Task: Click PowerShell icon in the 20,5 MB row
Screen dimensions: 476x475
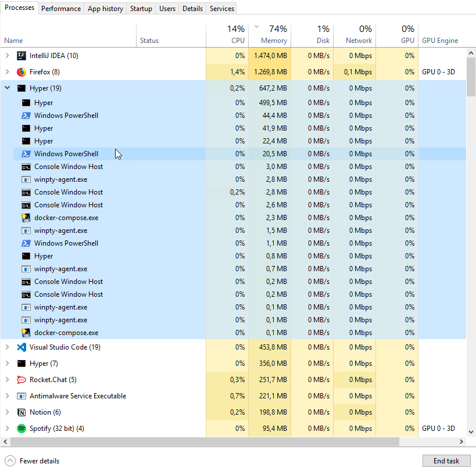Action: tap(26, 154)
